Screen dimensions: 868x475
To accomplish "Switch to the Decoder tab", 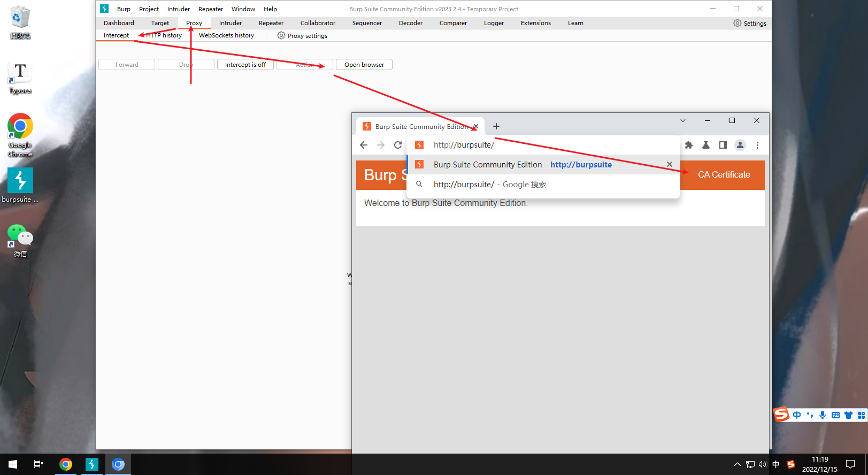I will coord(411,23).
